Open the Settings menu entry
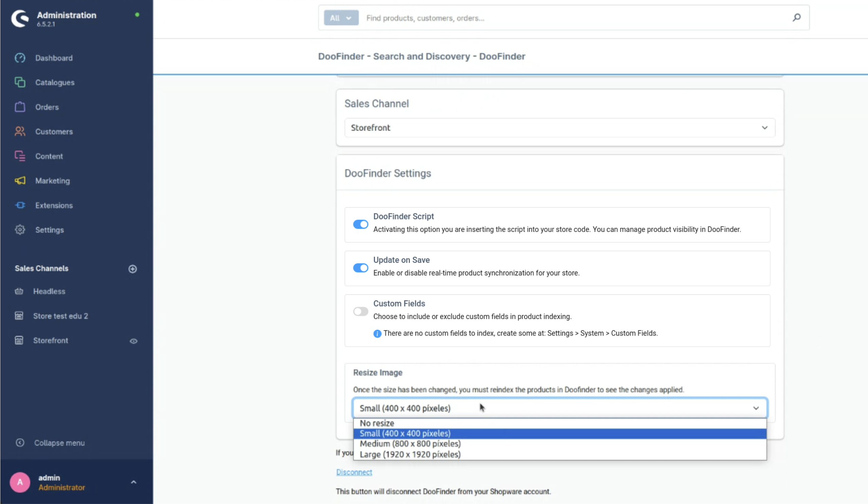This screenshot has width=868, height=504. coord(50,230)
